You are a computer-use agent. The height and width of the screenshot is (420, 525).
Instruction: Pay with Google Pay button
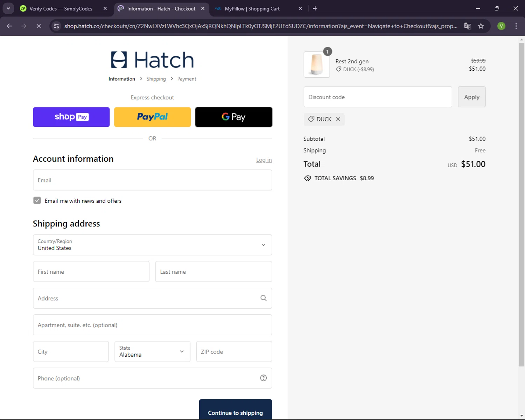pos(233,117)
